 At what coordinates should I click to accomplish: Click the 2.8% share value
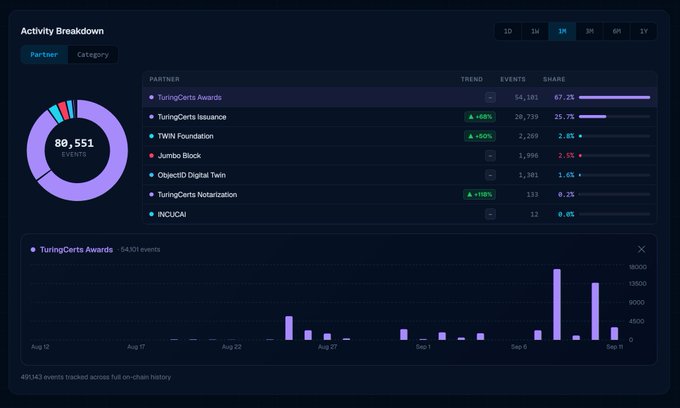[x=566, y=136]
